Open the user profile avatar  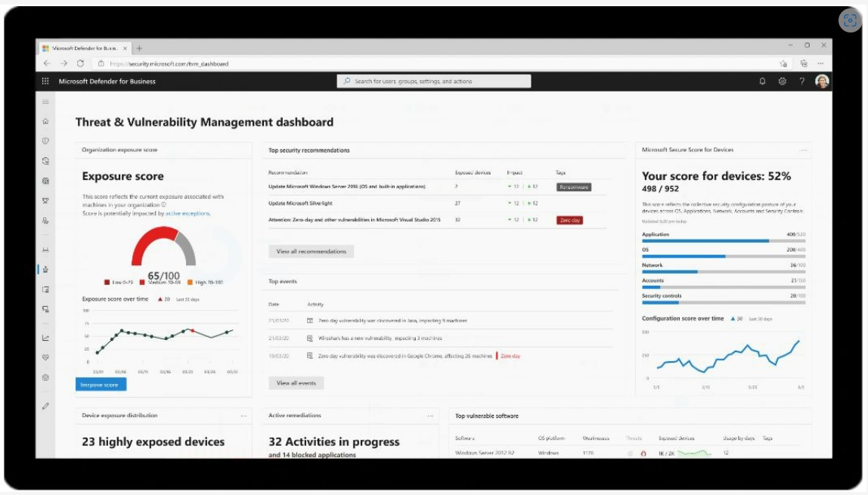tap(822, 82)
